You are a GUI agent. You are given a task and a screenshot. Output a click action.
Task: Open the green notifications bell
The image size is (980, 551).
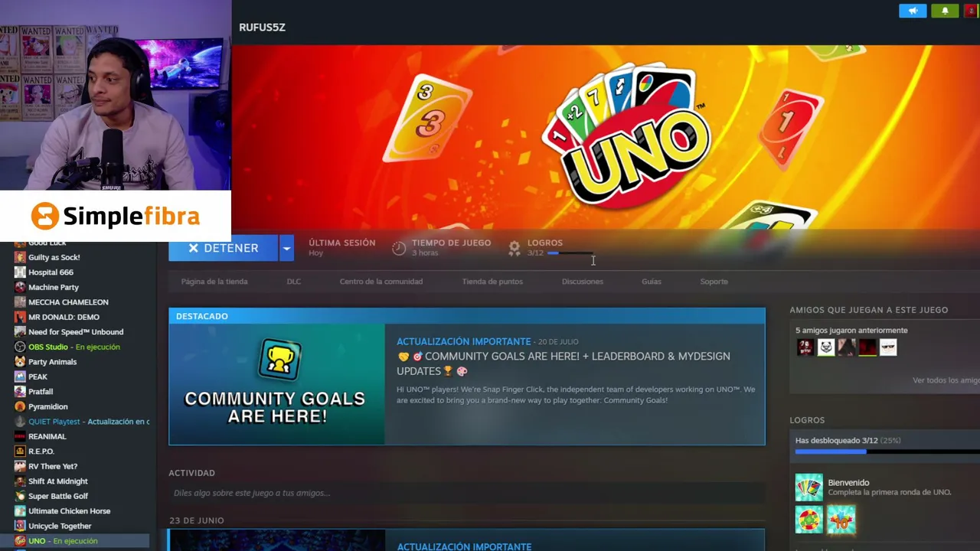pyautogui.click(x=945, y=11)
